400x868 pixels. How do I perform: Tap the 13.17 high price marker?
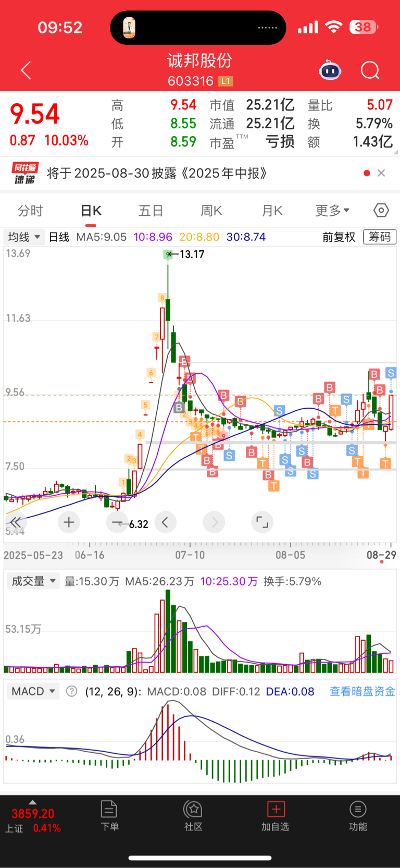[x=191, y=254]
